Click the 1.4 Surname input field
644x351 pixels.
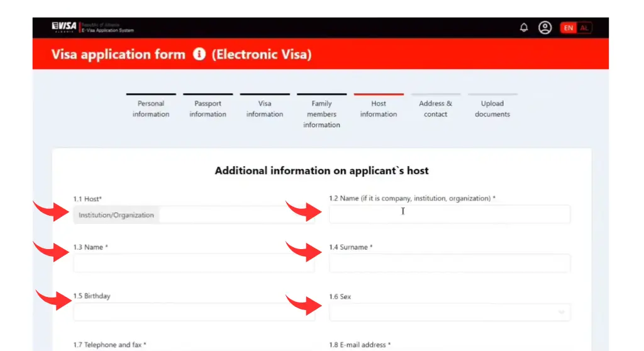click(x=450, y=263)
